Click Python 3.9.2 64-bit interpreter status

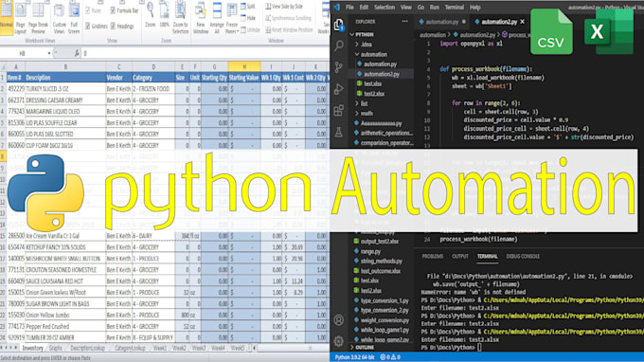(354, 357)
